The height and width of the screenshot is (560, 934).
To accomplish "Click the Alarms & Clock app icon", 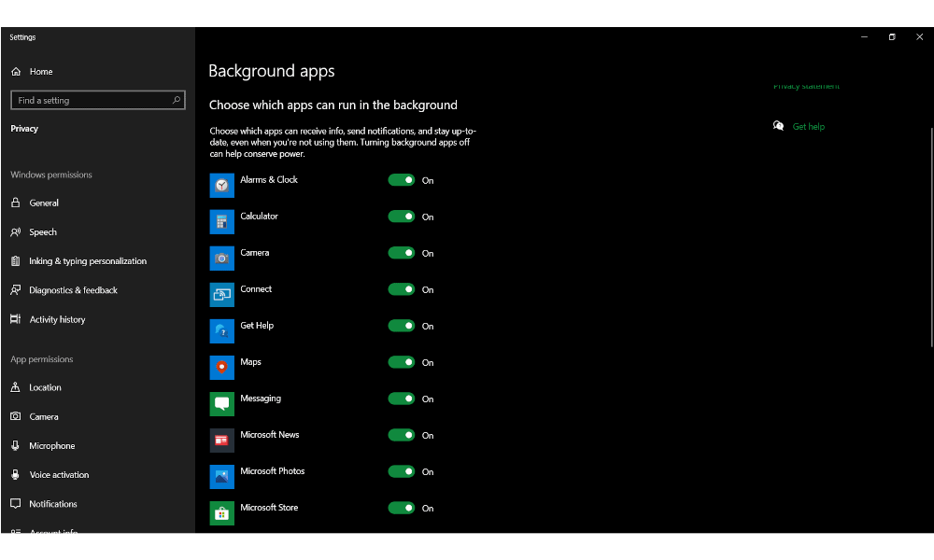I will tap(221, 185).
